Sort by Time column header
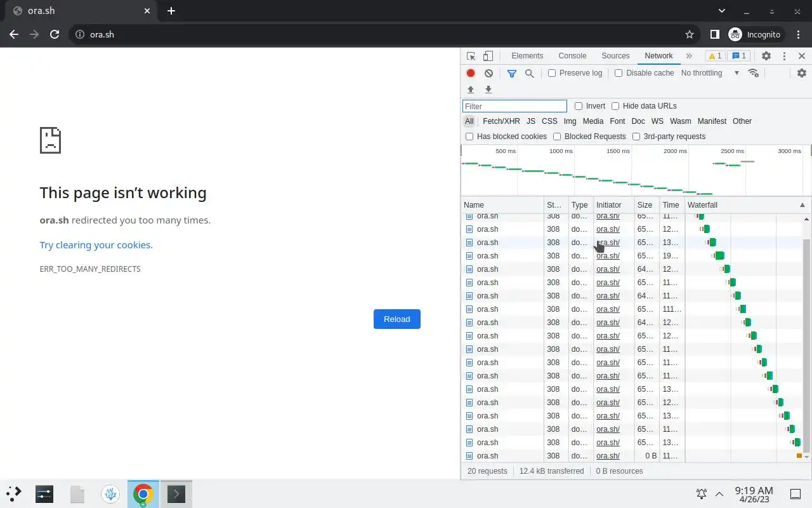812x508 pixels. pos(672,205)
